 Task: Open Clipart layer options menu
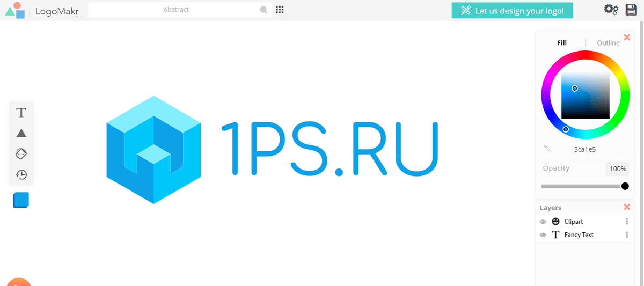pos(627,222)
